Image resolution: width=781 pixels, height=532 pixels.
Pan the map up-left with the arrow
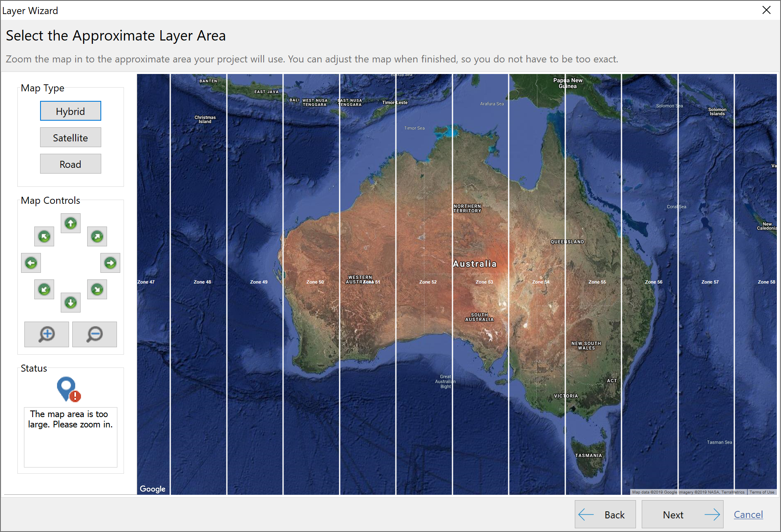pos(44,236)
